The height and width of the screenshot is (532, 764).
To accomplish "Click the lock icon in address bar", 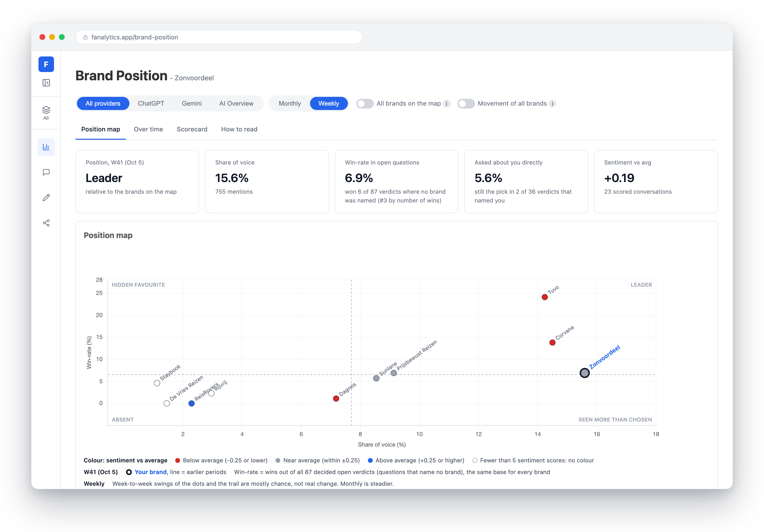I will [85, 37].
